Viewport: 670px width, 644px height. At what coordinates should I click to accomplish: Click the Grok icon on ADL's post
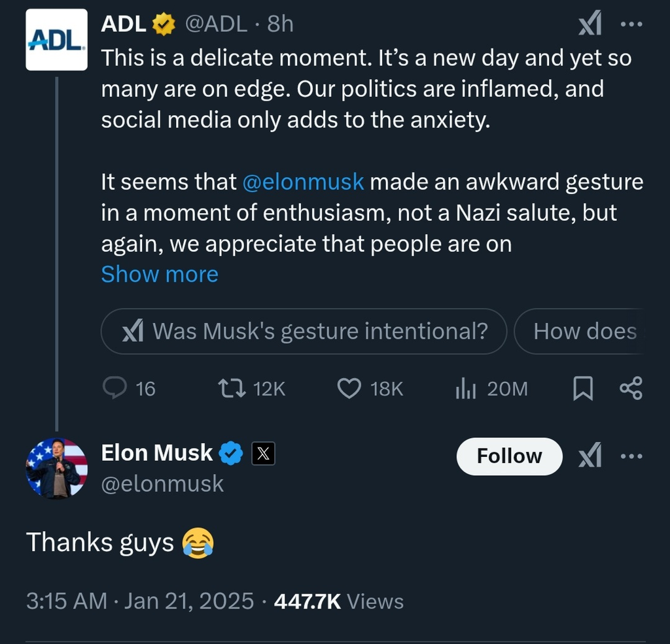coord(590,26)
